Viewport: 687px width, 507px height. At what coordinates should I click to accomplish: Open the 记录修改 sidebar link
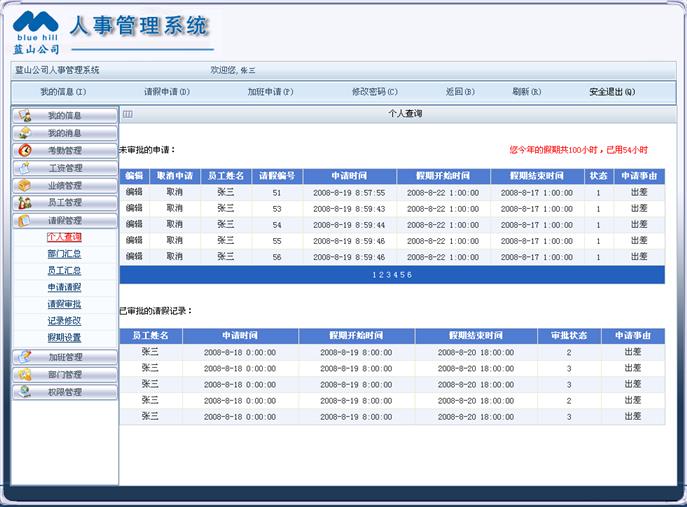pos(64,320)
